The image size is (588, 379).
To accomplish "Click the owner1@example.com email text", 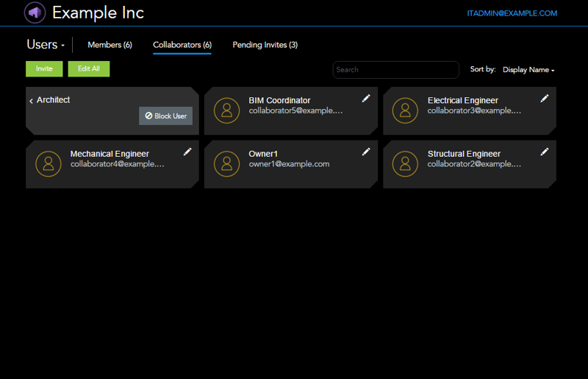I will click(x=289, y=164).
